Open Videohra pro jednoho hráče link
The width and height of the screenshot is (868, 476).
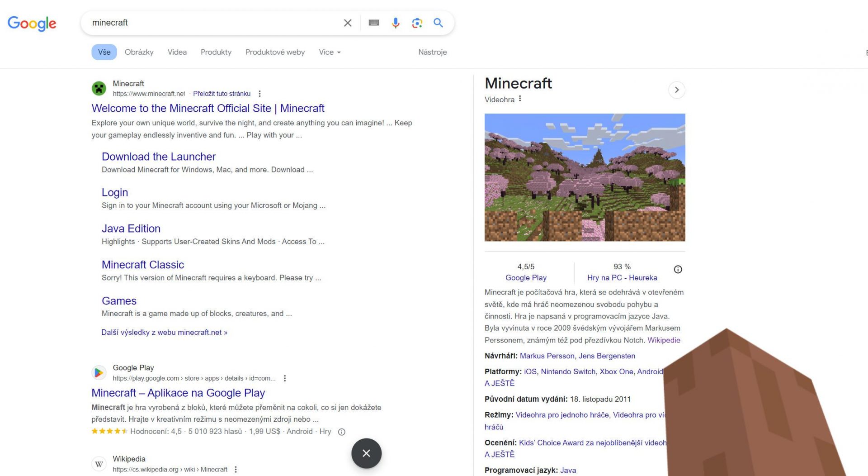(x=562, y=415)
